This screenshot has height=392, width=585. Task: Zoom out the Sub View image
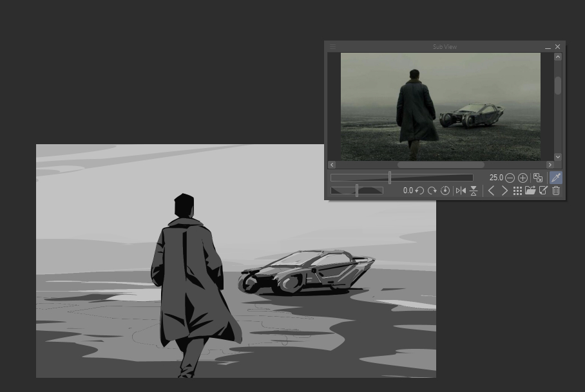[510, 178]
